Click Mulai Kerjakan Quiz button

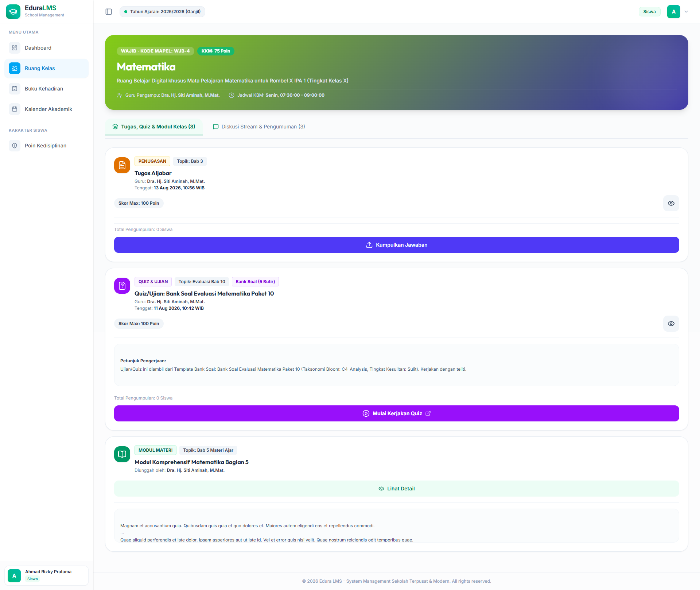tap(397, 413)
